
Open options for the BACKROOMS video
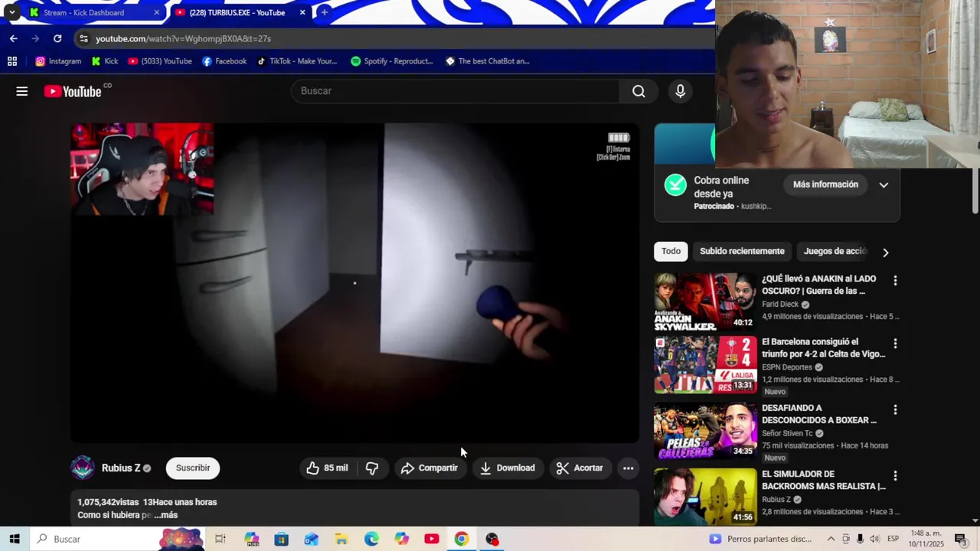pos(895,476)
